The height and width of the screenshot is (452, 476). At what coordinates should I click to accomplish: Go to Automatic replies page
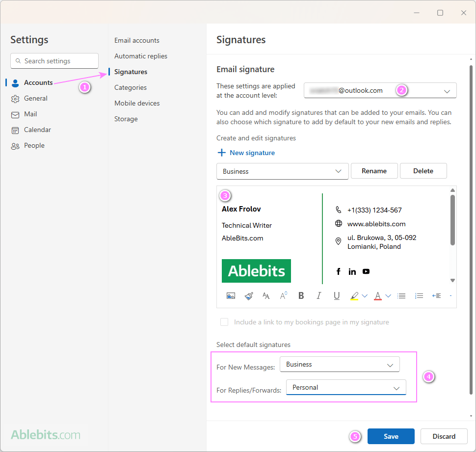click(141, 56)
